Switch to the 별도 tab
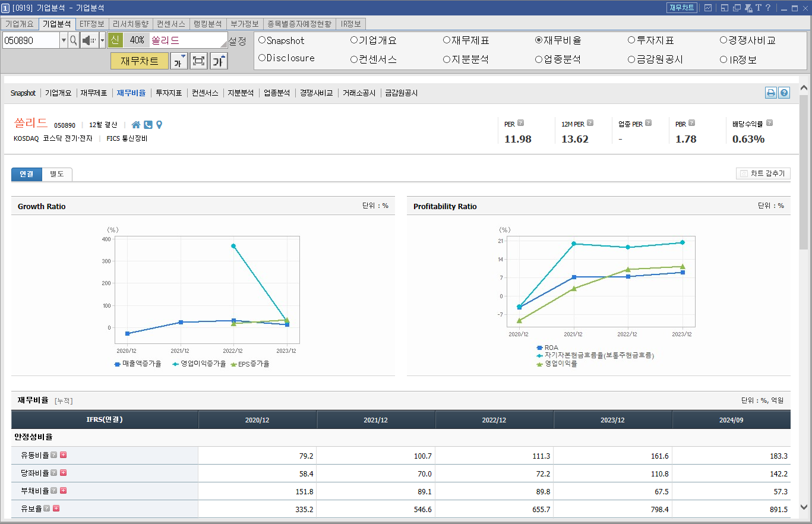Viewport: 812px width, 524px height. (57, 174)
